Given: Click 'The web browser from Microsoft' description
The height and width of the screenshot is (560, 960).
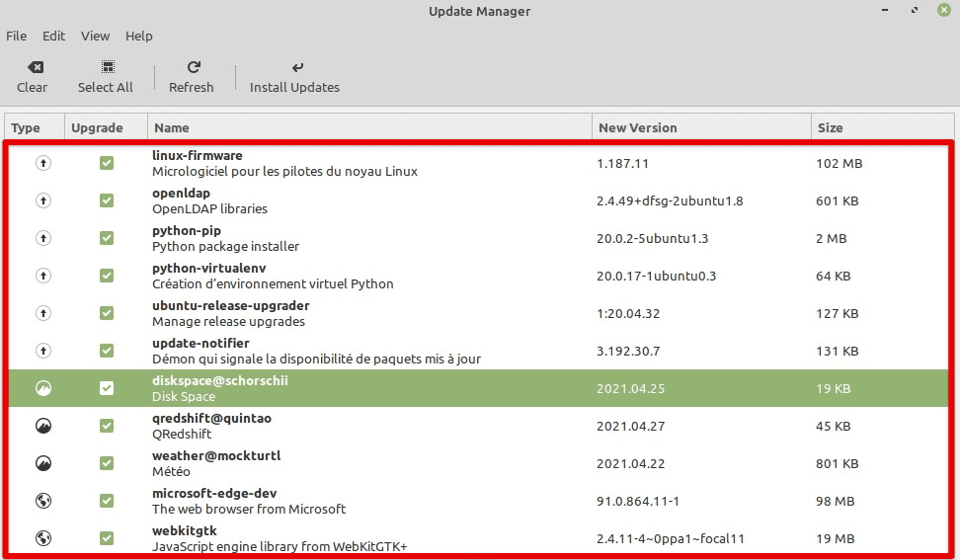Looking at the screenshot, I should point(249,510).
